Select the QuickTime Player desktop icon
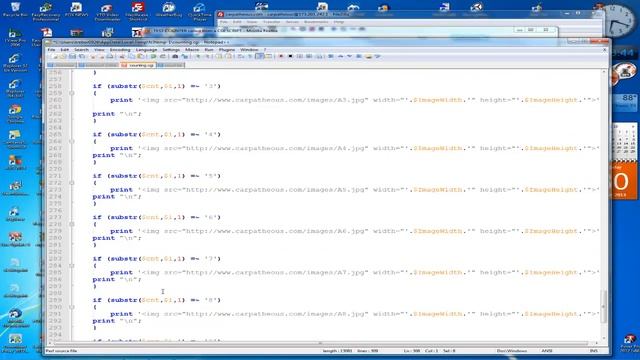This screenshot has width=640, height=360. click(x=199, y=11)
